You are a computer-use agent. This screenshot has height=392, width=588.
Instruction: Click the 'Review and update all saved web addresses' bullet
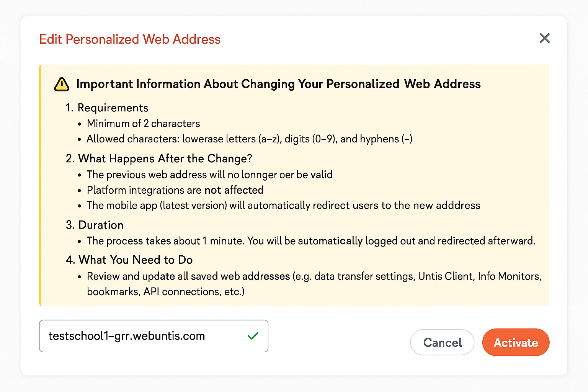314,276
